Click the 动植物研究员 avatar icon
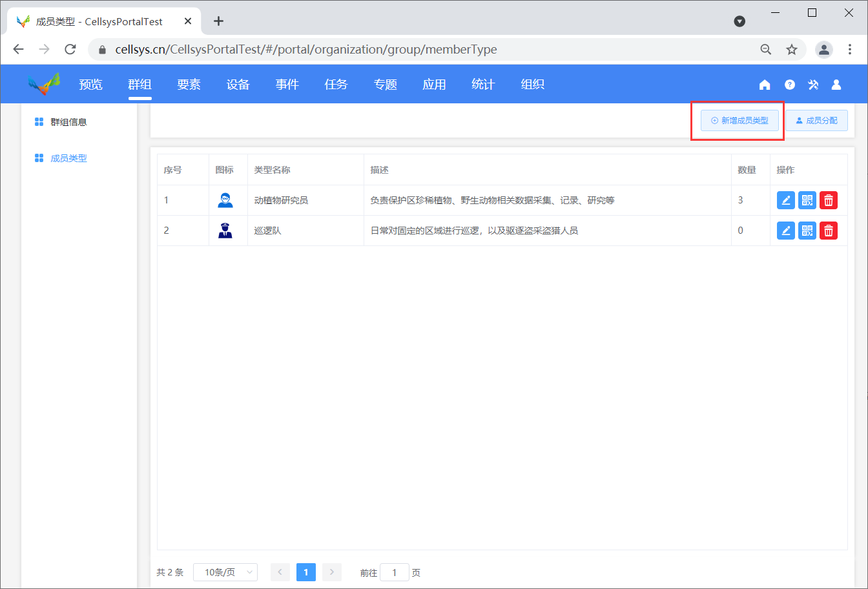Screen dimensions: 868x589 click(225, 200)
